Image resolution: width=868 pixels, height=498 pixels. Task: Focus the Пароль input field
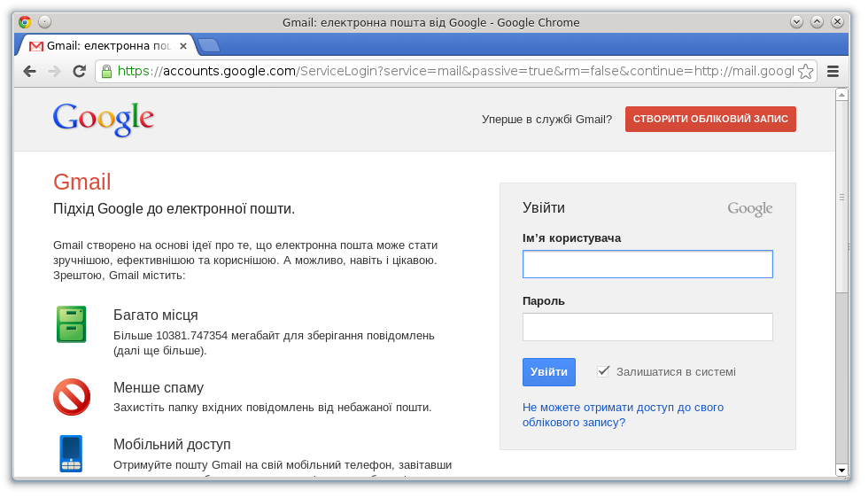[x=647, y=327]
